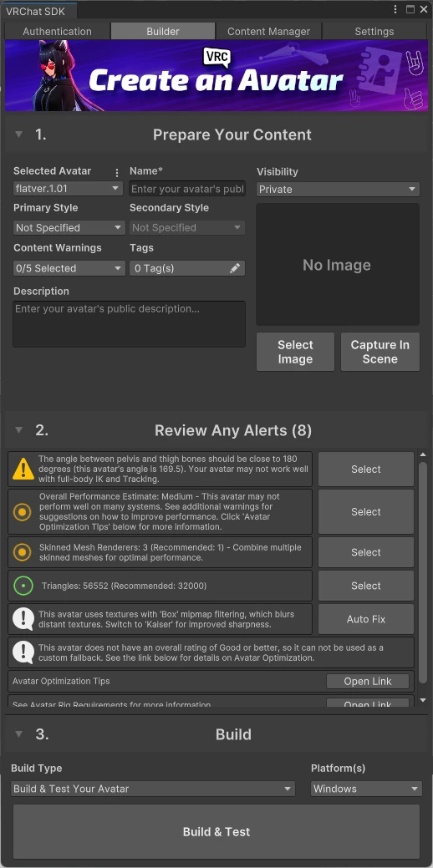433x868 pixels.
Task: Open the Platform(s) Windows dropdown
Action: click(x=366, y=789)
